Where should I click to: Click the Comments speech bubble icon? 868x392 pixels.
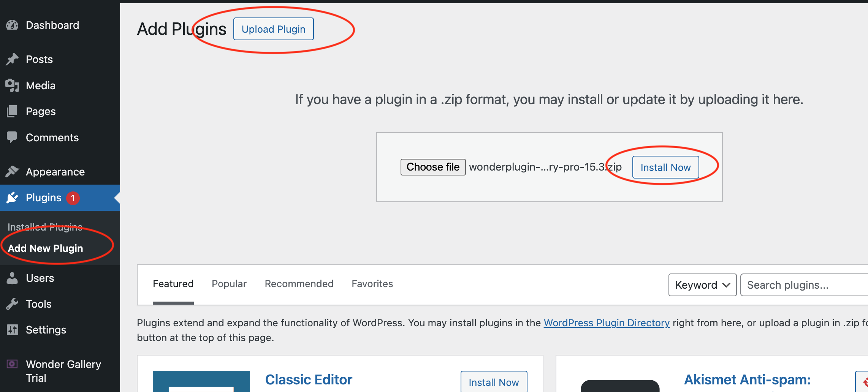click(x=12, y=137)
